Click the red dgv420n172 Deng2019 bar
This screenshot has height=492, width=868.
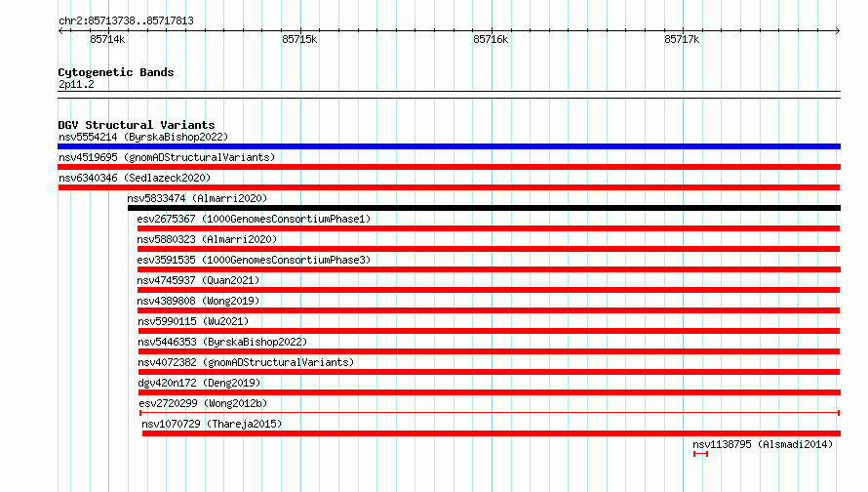click(490, 392)
